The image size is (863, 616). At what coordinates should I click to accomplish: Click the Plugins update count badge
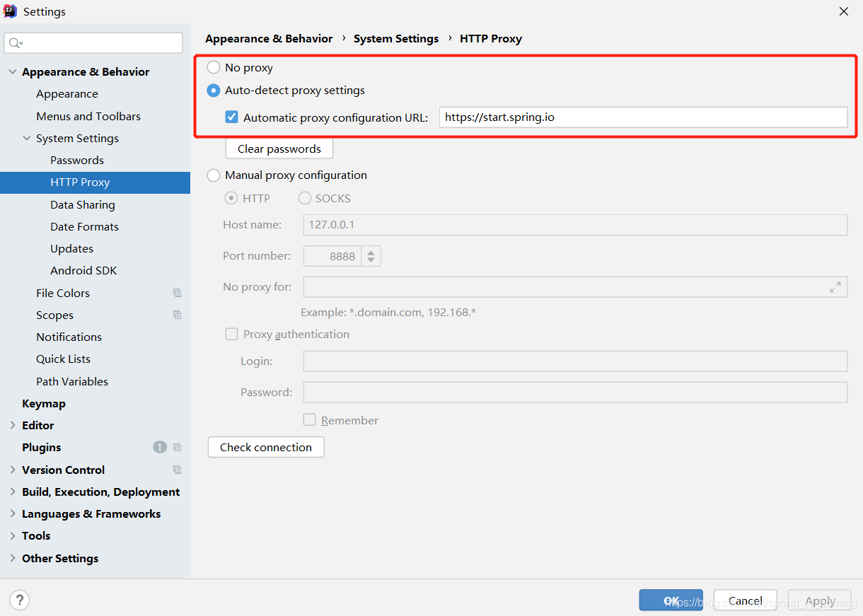coord(160,447)
